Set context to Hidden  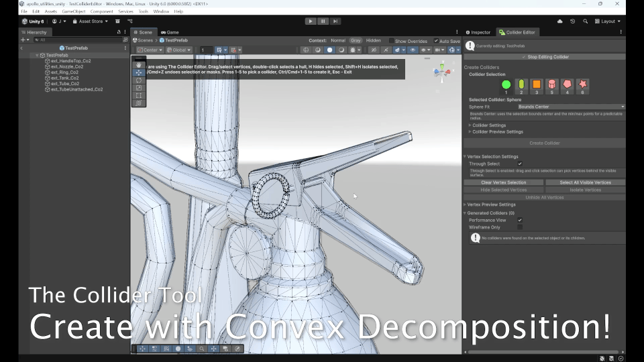(x=374, y=41)
